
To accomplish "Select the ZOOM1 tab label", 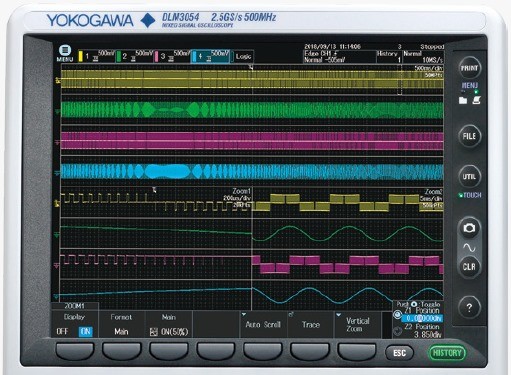I will (75, 306).
